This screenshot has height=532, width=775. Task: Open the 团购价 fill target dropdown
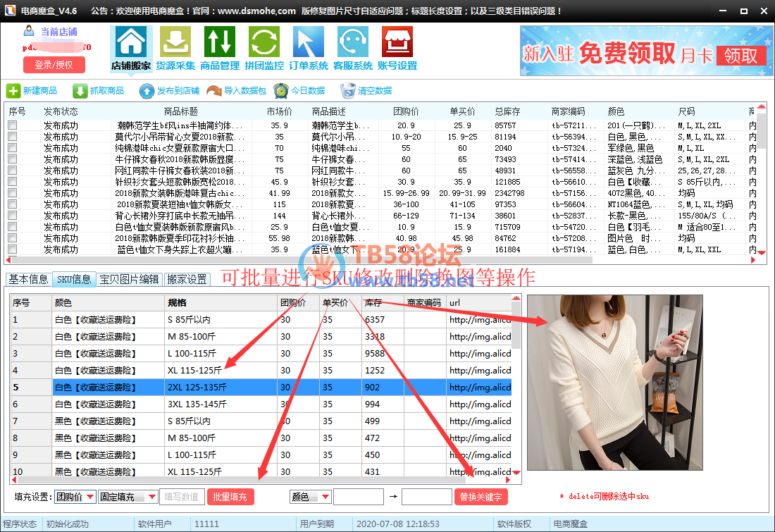(x=75, y=497)
